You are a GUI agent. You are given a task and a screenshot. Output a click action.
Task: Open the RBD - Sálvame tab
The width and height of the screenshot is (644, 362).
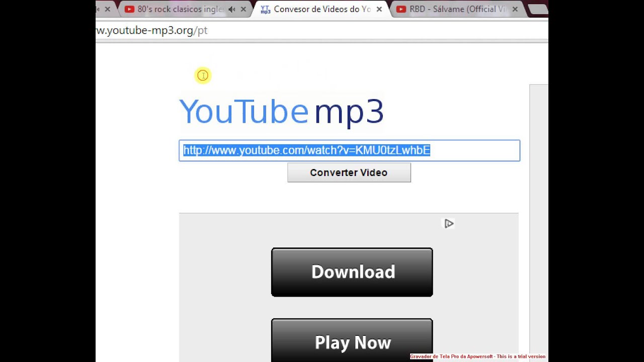tap(458, 9)
